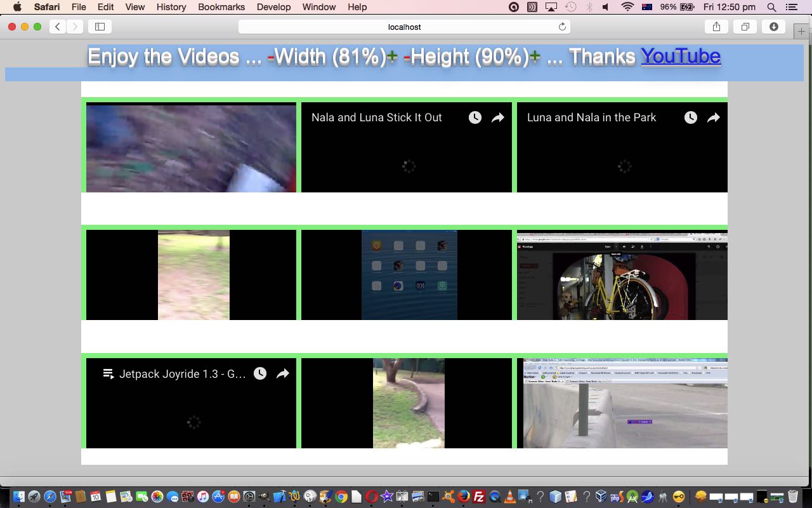812x508 pixels.
Task: Open VLC from the Dock
Action: point(509,497)
